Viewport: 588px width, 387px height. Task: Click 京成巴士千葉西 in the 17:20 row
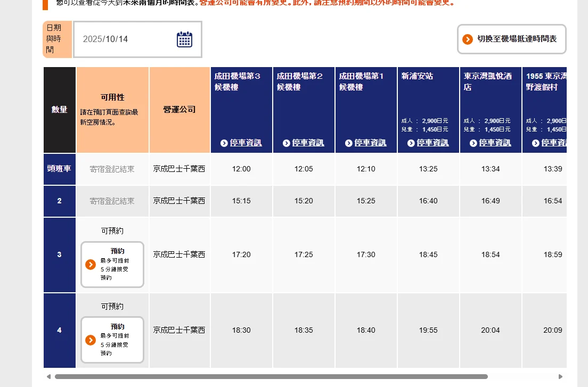[x=179, y=254]
